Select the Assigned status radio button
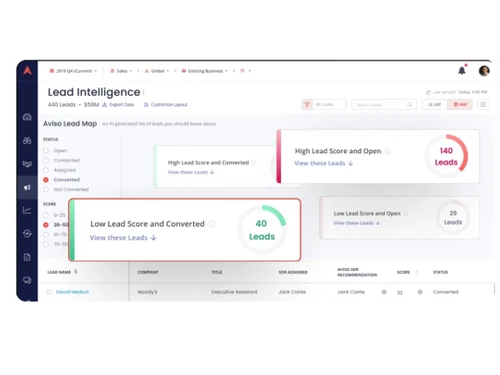Screen dimensions: 500x375 [x=46, y=170]
